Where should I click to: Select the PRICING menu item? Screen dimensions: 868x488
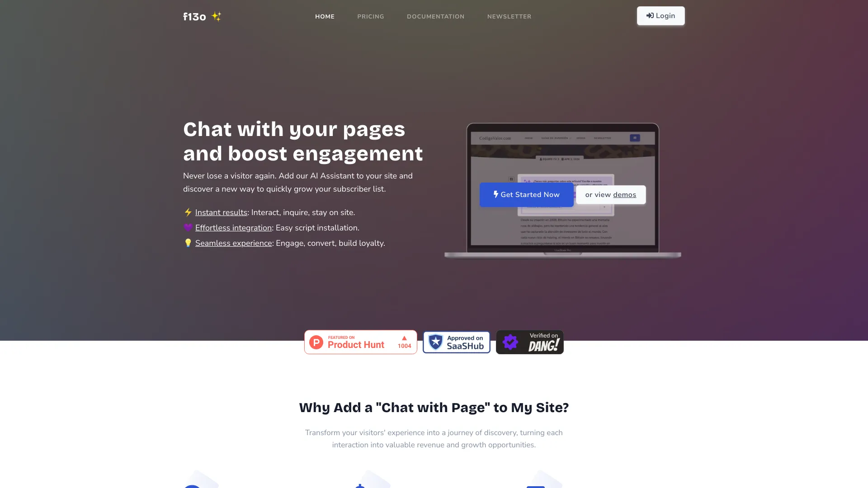(x=370, y=16)
